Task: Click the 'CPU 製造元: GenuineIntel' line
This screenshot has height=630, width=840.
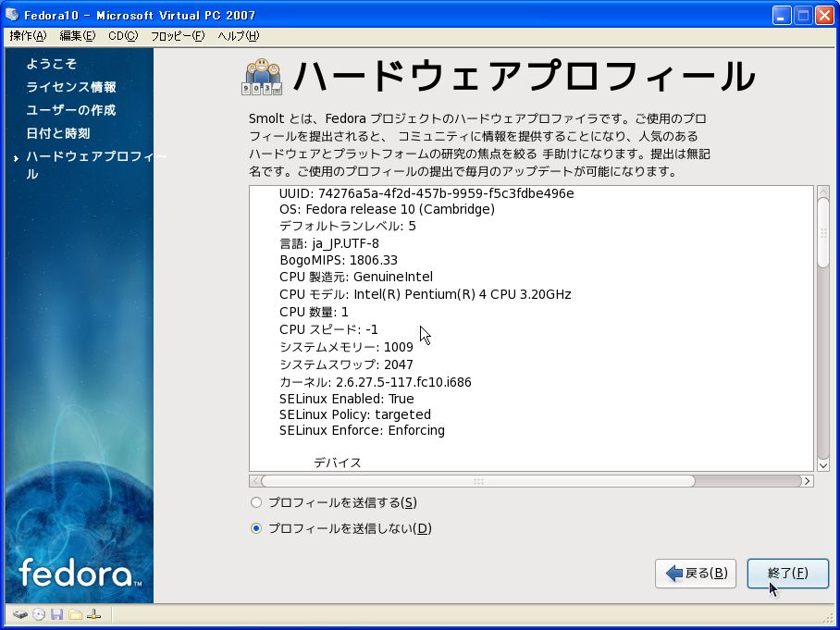Action: pyautogui.click(x=356, y=277)
